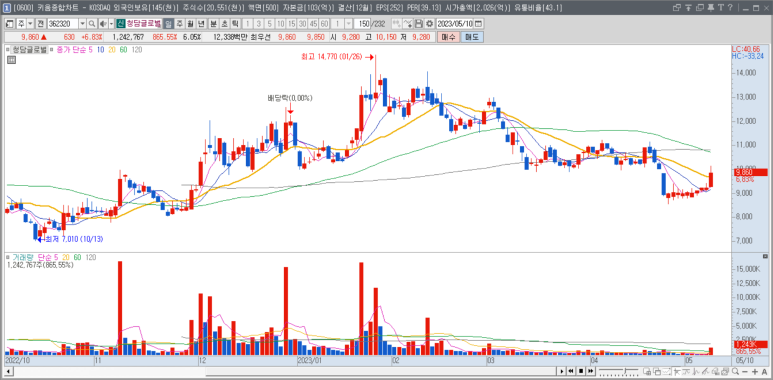Viewport: 773px width, 380px height.
Task: Click the bottom zoom magnifier icon
Action: point(735,371)
